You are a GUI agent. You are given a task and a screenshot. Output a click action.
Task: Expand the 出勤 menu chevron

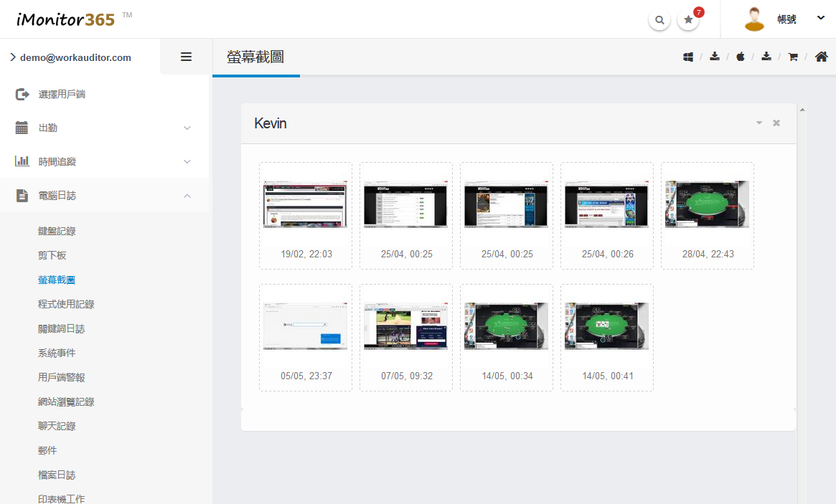point(187,128)
